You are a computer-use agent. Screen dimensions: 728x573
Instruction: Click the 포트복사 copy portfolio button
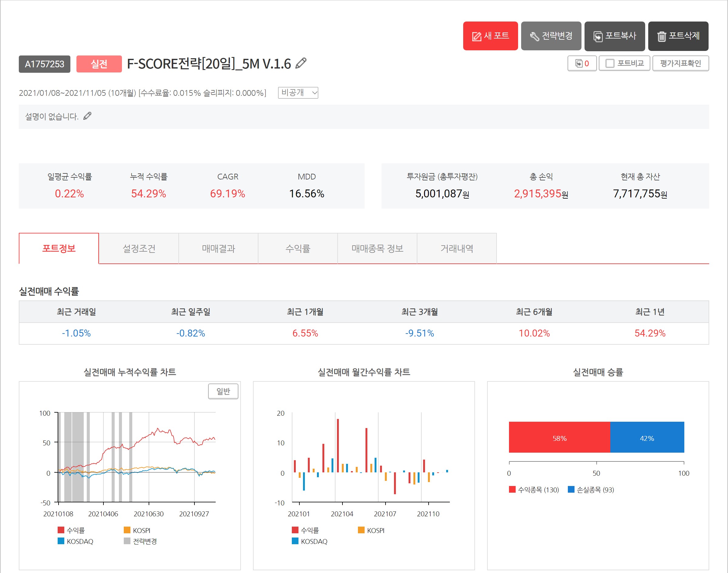pos(614,36)
